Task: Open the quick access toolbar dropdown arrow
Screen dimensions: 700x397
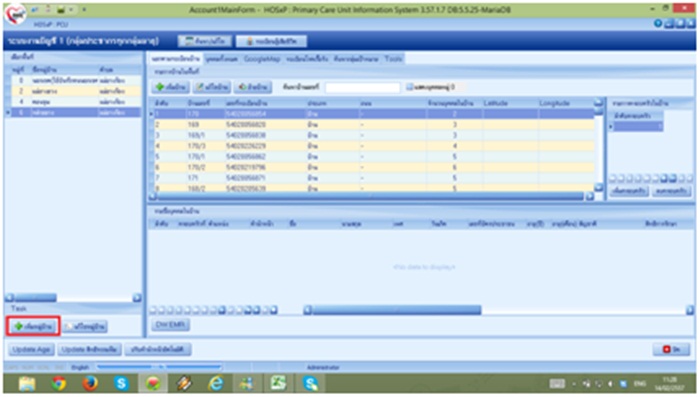Action: (x=84, y=9)
